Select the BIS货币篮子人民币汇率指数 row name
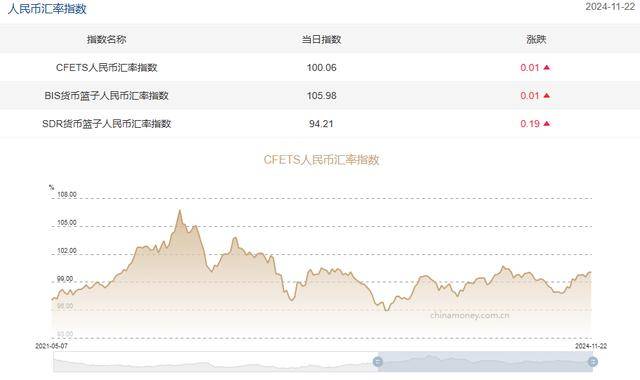The width and height of the screenshot is (640, 380). point(107,96)
